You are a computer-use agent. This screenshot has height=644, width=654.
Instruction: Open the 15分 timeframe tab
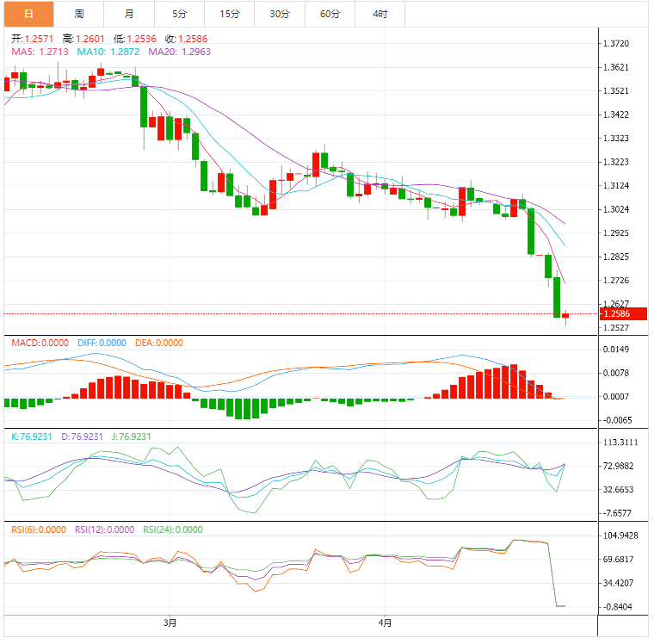230,14
